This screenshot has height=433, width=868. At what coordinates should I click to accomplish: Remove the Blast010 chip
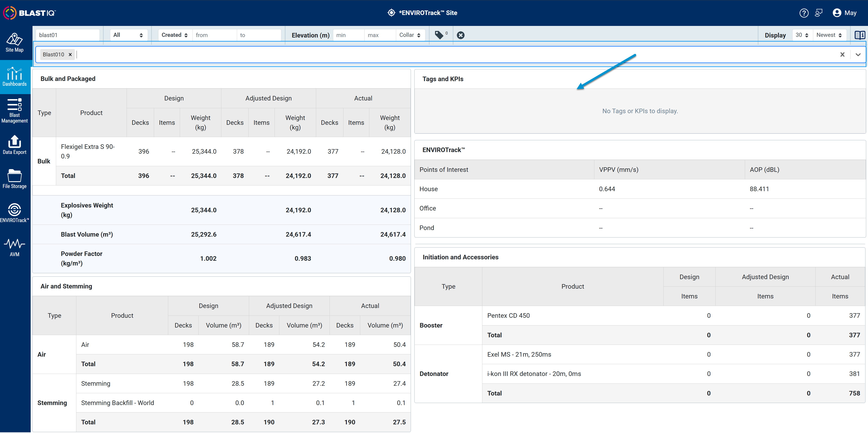[x=70, y=55]
